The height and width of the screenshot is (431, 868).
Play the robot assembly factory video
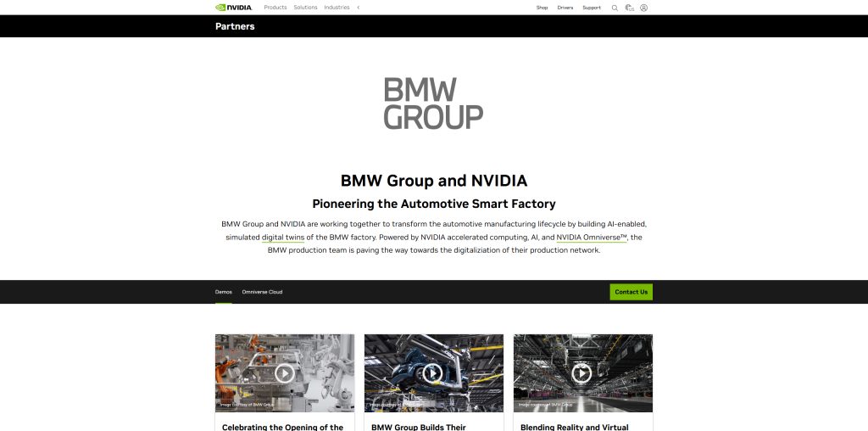285,372
